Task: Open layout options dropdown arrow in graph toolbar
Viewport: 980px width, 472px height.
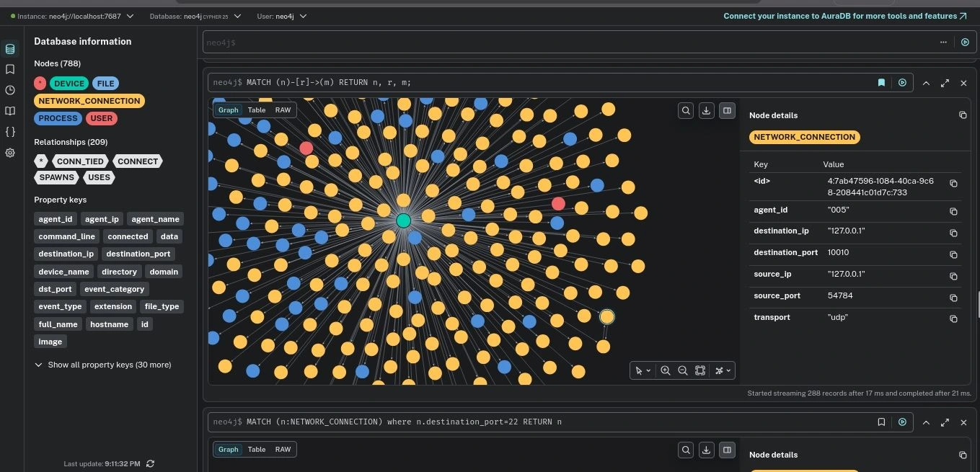Action: (728, 370)
